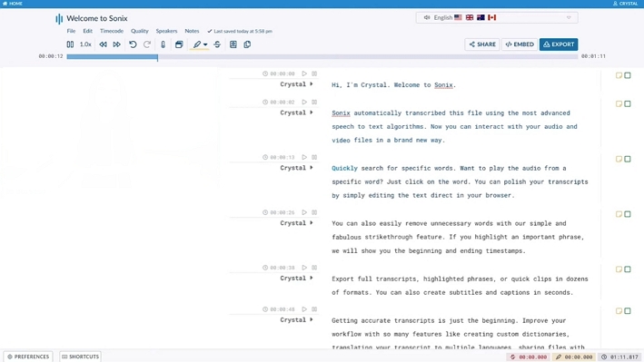This screenshot has width=644, height=362.
Task: Click the strikethrough duration indicator in status bar
Action: coord(528,357)
